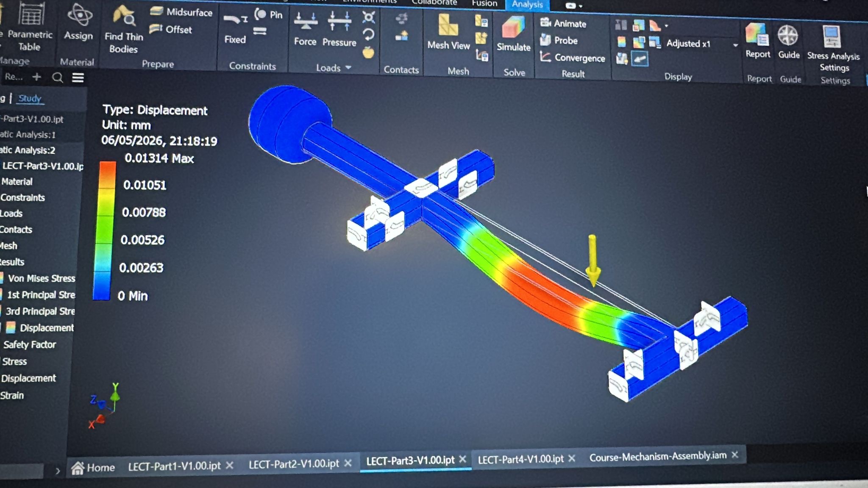868x488 pixels.
Task: Click the displacement legend color bar
Action: tap(104, 230)
